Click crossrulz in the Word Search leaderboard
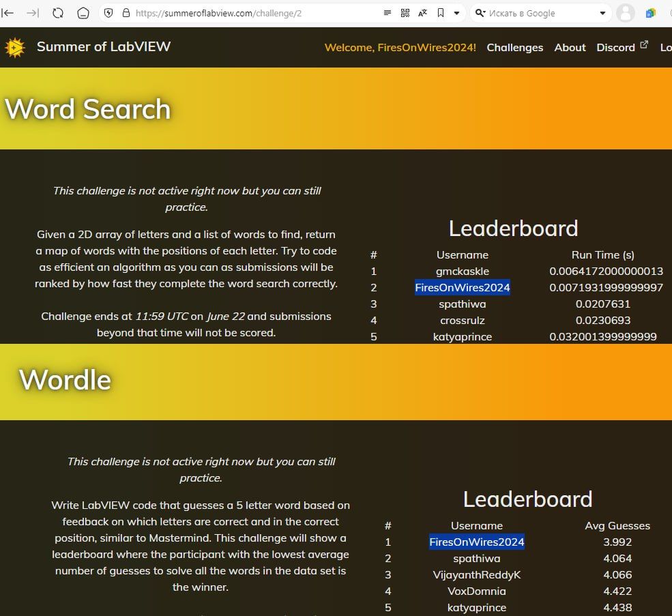 [463, 320]
